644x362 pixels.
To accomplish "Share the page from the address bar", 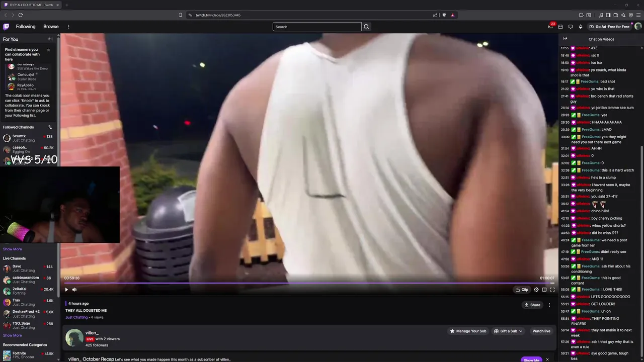I will pyautogui.click(x=435, y=15).
